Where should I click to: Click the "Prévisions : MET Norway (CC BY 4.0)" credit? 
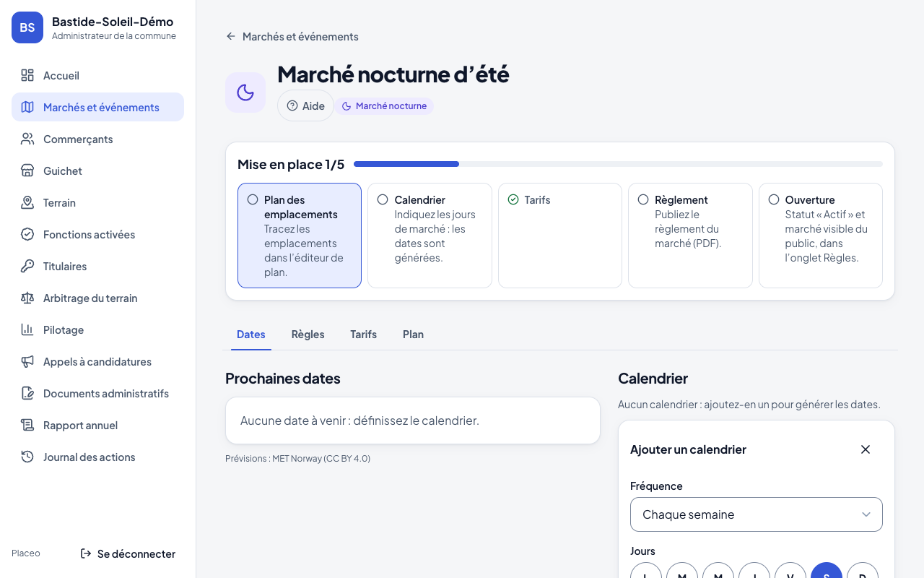click(297, 458)
